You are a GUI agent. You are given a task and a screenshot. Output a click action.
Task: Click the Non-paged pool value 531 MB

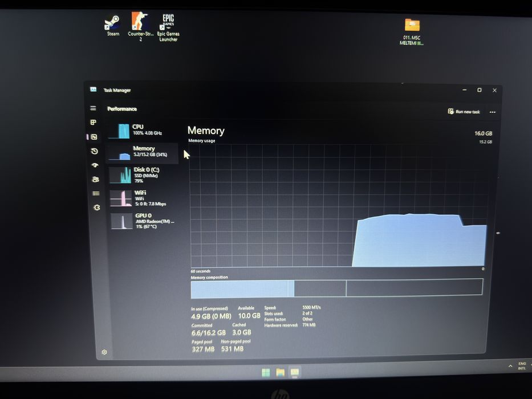pyautogui.click(x=233, y=349)
